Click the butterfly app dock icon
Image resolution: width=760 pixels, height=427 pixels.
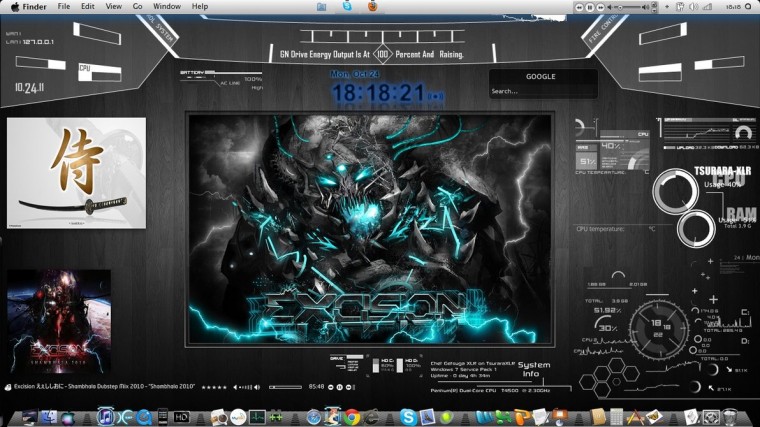[654, 417]
